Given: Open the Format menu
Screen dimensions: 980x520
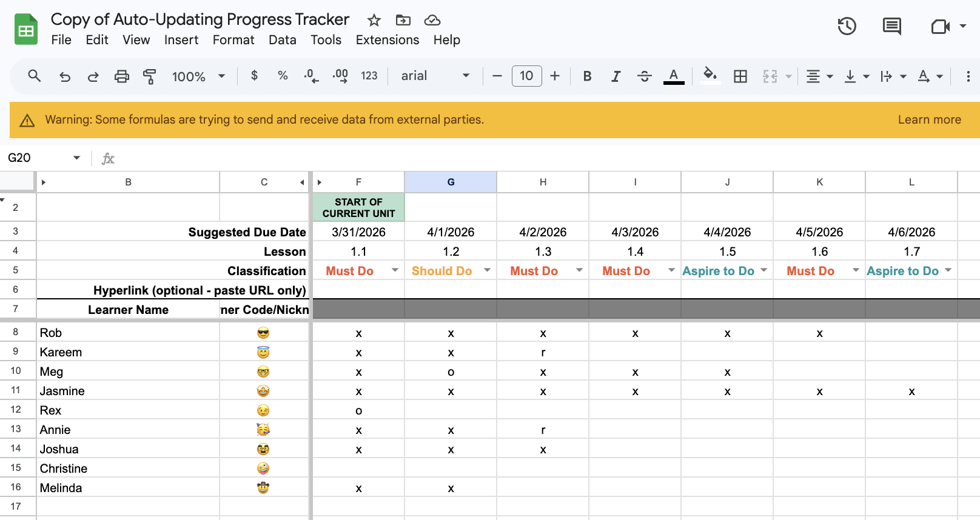Looking at the screenshot, I should [x=233, y=40].
